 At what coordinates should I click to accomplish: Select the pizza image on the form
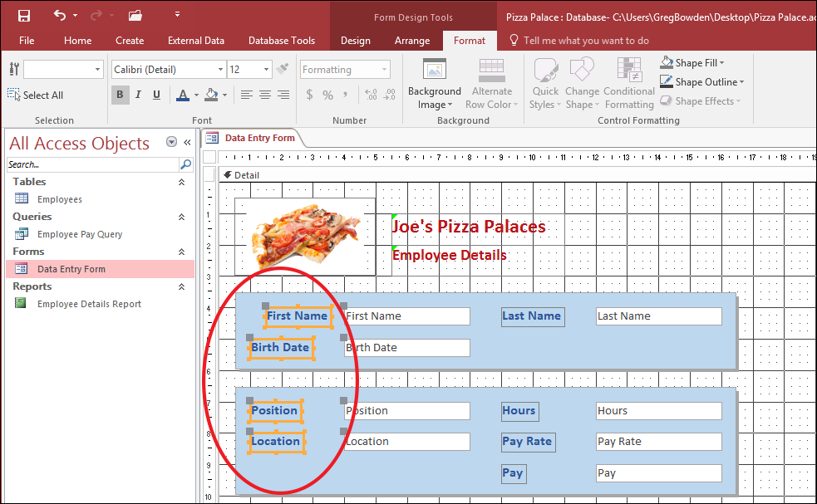(305, 237)
